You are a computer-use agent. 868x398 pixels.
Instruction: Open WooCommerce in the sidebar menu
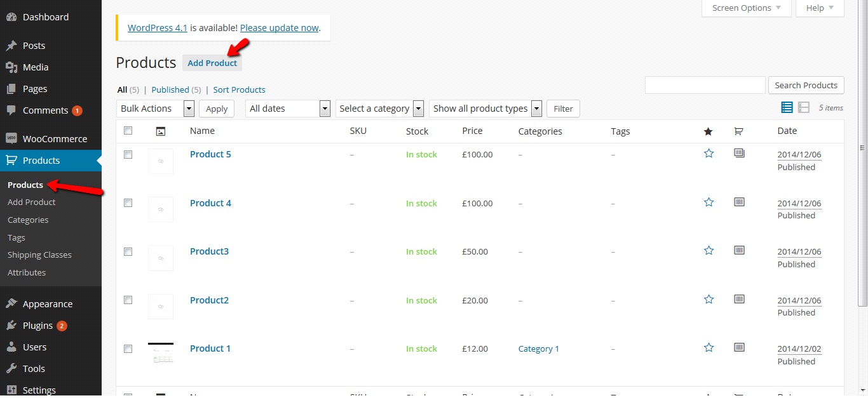coord(55,139)
